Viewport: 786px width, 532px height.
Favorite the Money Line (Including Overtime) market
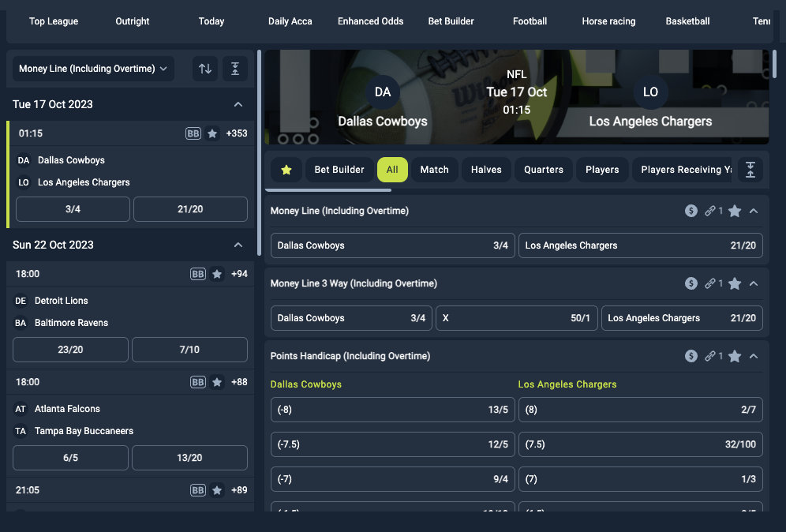(735, 211)
